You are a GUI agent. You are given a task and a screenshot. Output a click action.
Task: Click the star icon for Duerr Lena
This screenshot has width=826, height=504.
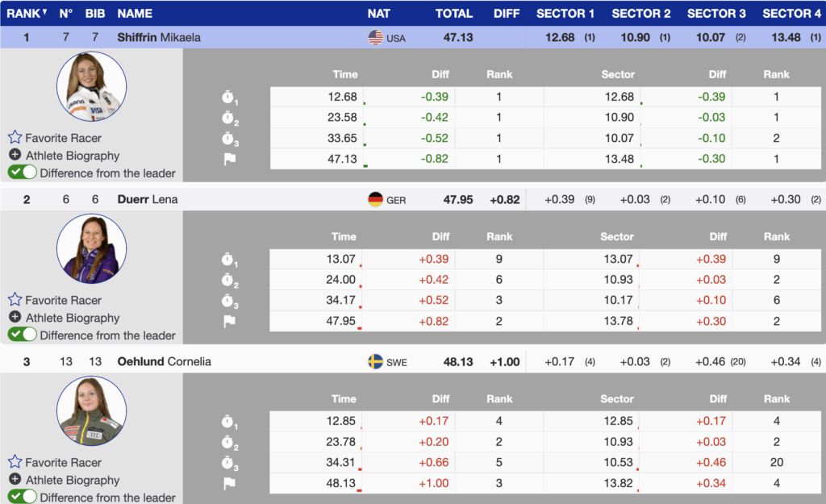[x=15, y=300]
